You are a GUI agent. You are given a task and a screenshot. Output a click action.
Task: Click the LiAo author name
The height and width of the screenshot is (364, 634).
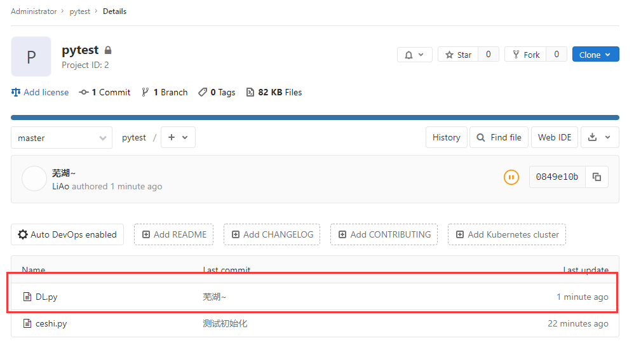[60, 187]
